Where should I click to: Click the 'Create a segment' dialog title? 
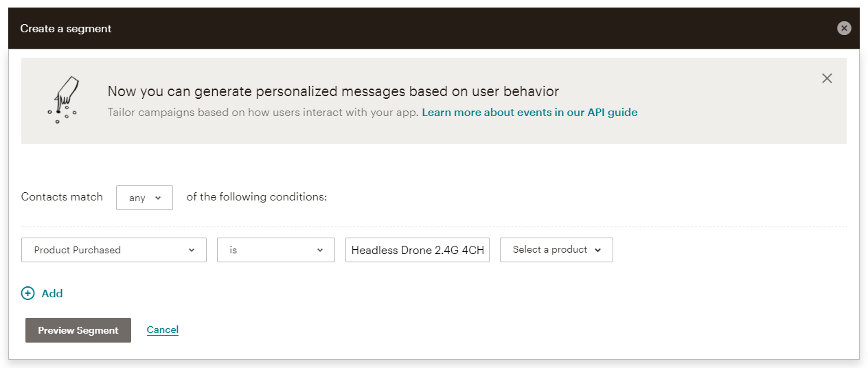pos(66,28)
